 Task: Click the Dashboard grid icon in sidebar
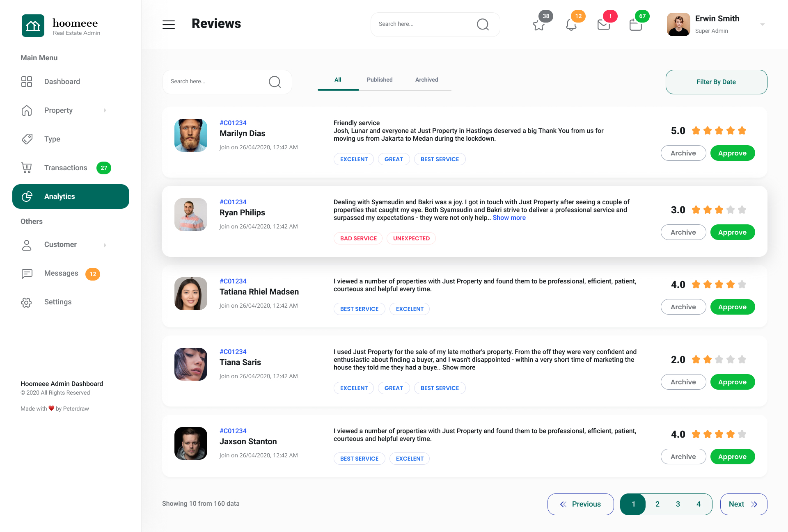click(27, 82)
